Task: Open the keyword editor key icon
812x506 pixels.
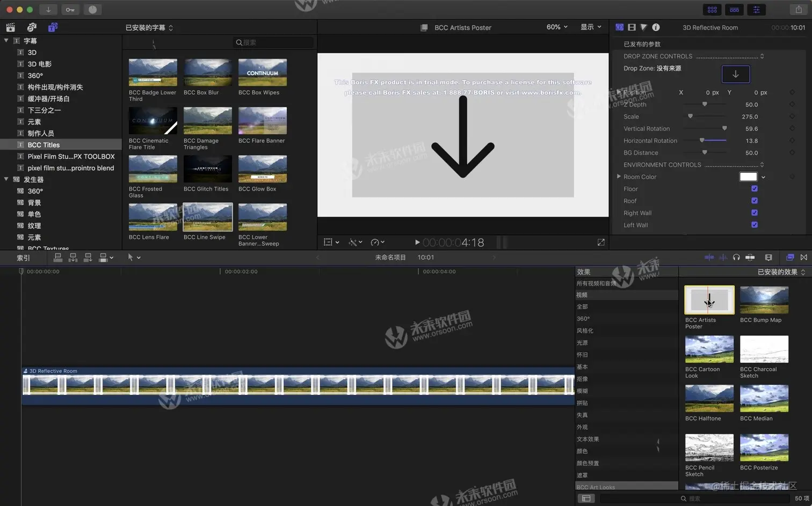Action: coord(70,10)
